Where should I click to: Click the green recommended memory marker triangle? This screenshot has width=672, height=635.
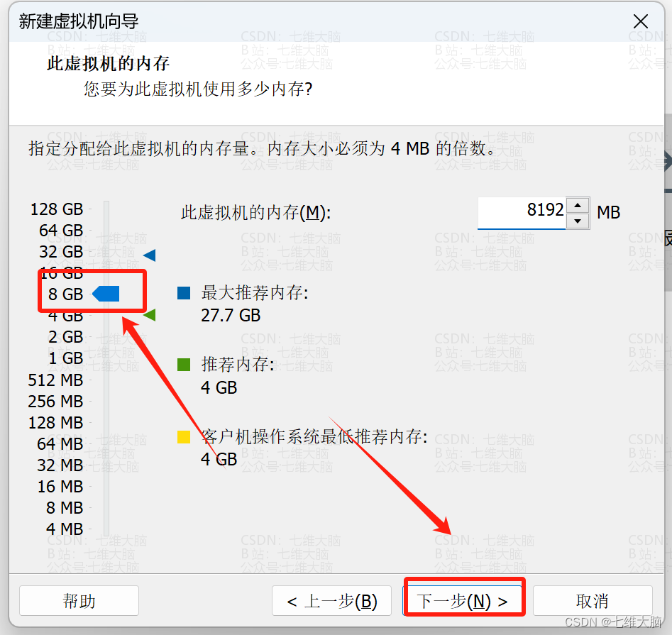150,315
